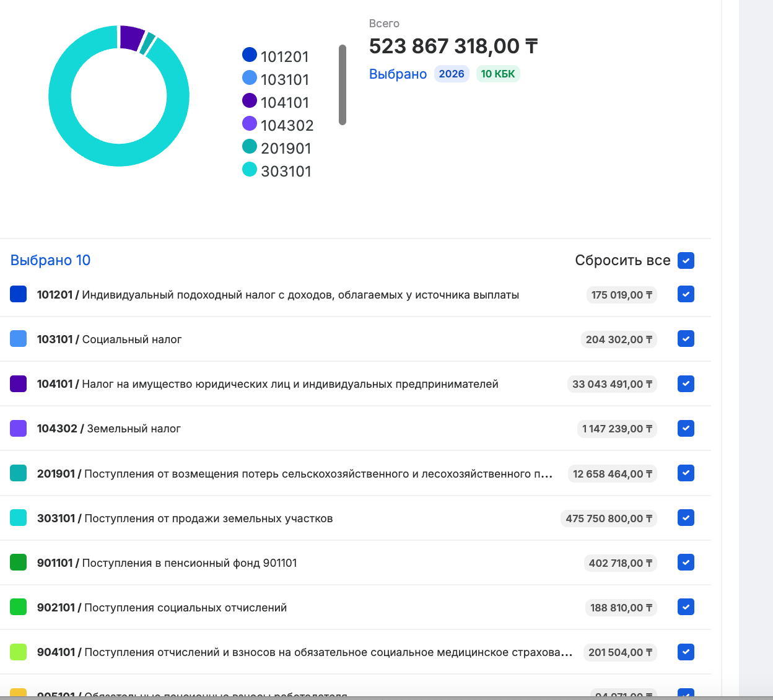Deselect the 303101 land sales checkbox

(x=686, y=518)
